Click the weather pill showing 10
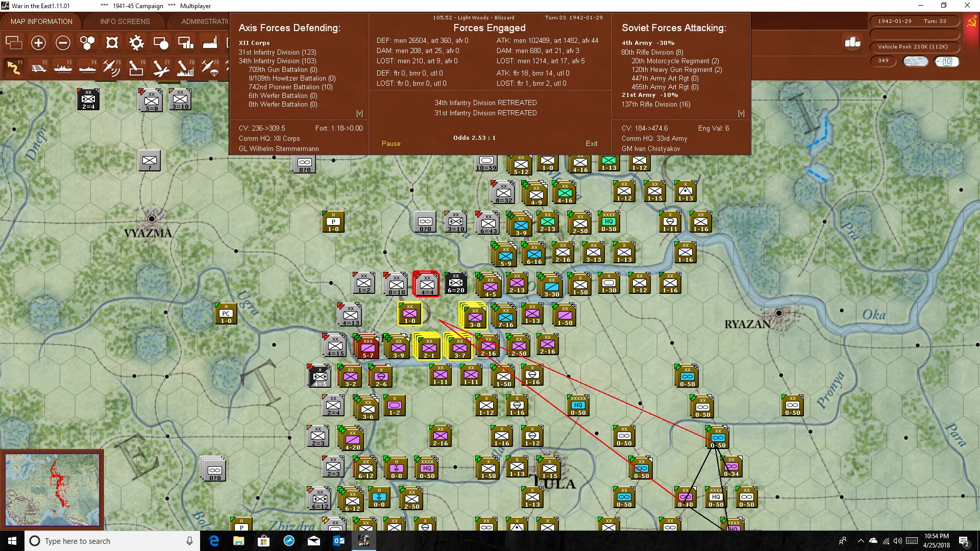980x551 pixels. [x=947, y=62]
